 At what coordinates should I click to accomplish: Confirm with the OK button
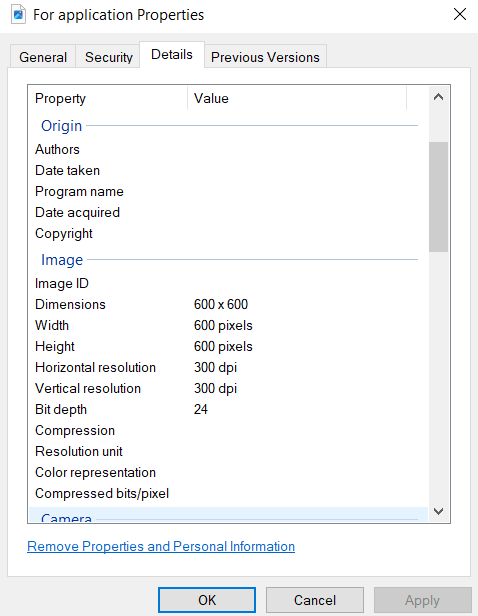[207, 600]
